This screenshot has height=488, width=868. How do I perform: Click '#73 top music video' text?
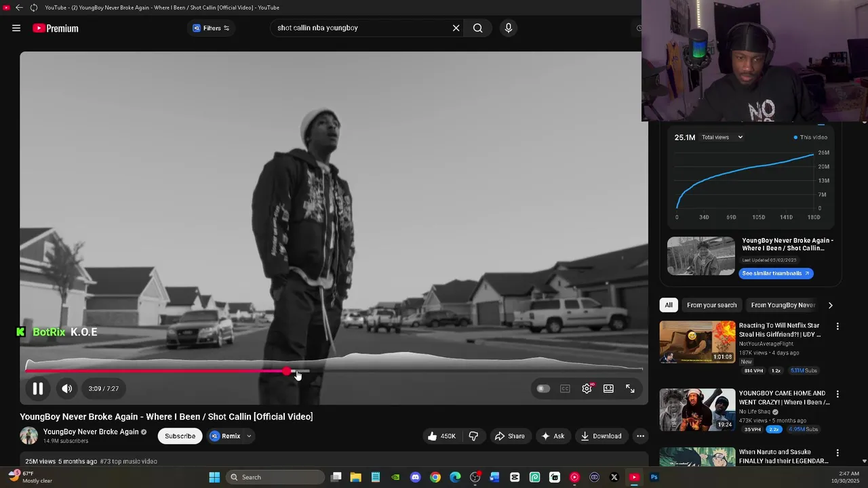[x=128, y=461]
